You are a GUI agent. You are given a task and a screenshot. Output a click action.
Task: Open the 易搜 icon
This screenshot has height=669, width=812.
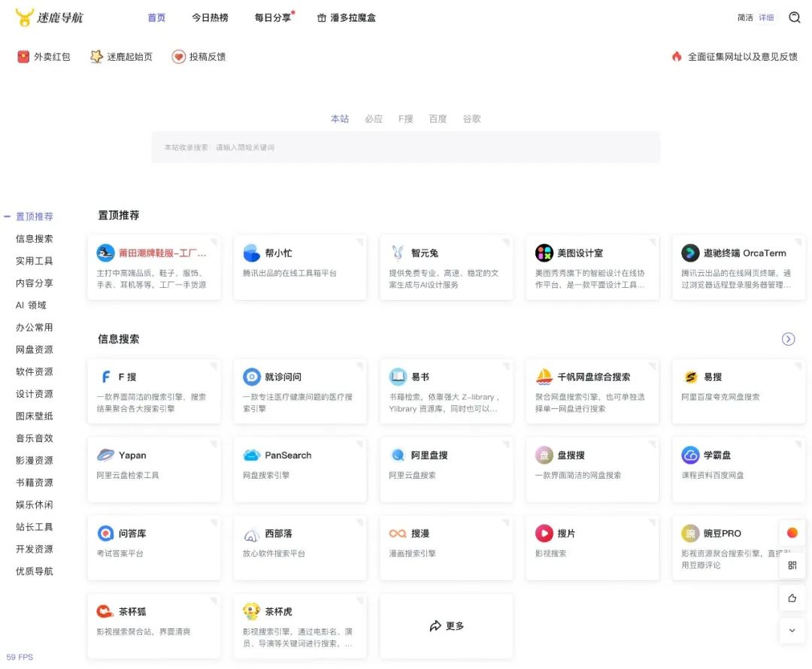point(690,377)
